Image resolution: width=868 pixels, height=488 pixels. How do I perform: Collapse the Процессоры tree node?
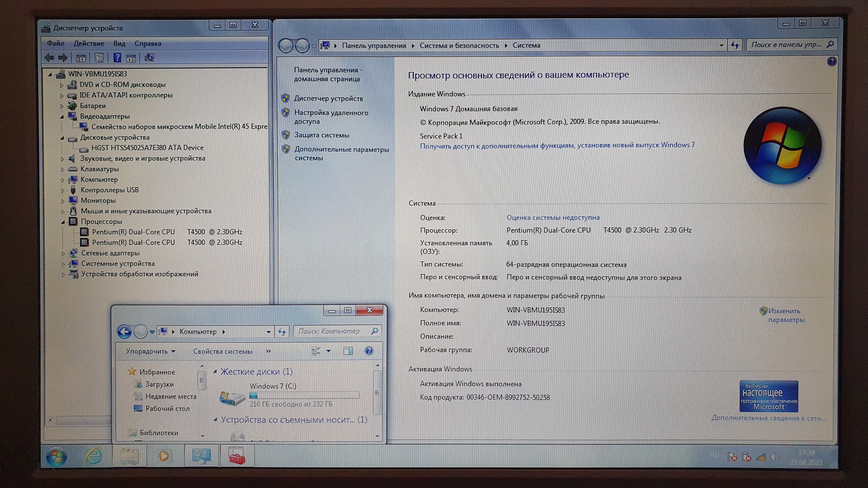pyautogui.click(x=63, y=222)
